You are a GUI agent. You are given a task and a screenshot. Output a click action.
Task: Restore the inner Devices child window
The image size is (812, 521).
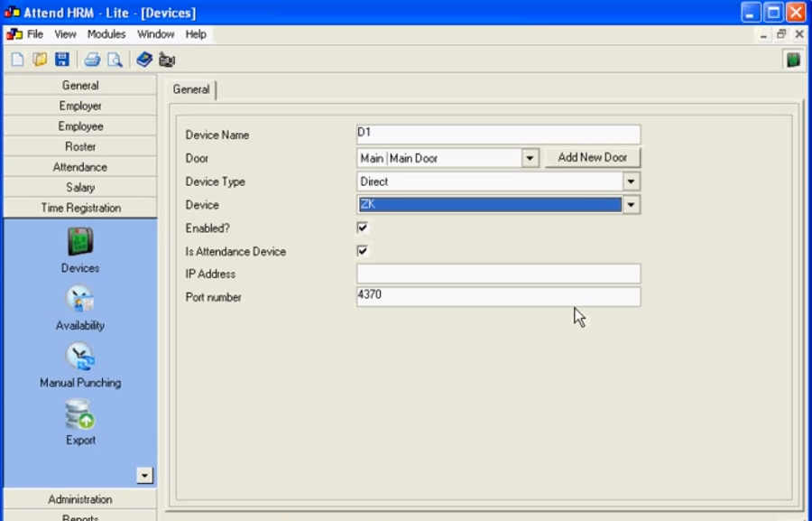pos(781,34)
